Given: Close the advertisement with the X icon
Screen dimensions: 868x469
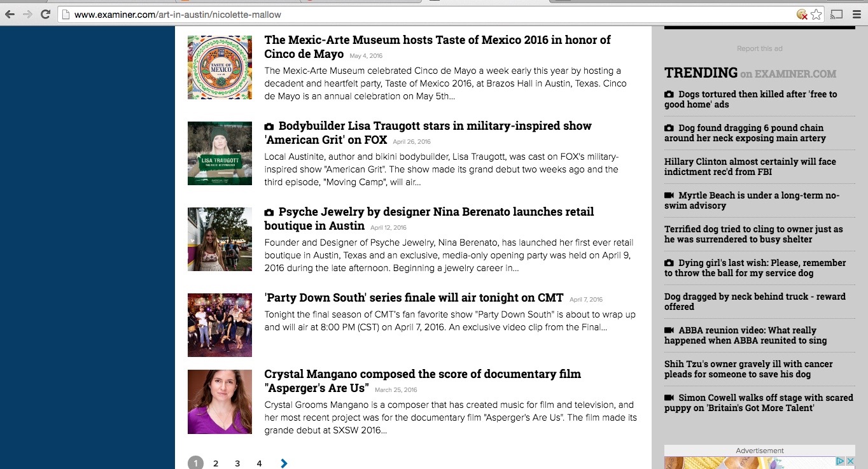Looking at the screenshot, I should (850, 461).
